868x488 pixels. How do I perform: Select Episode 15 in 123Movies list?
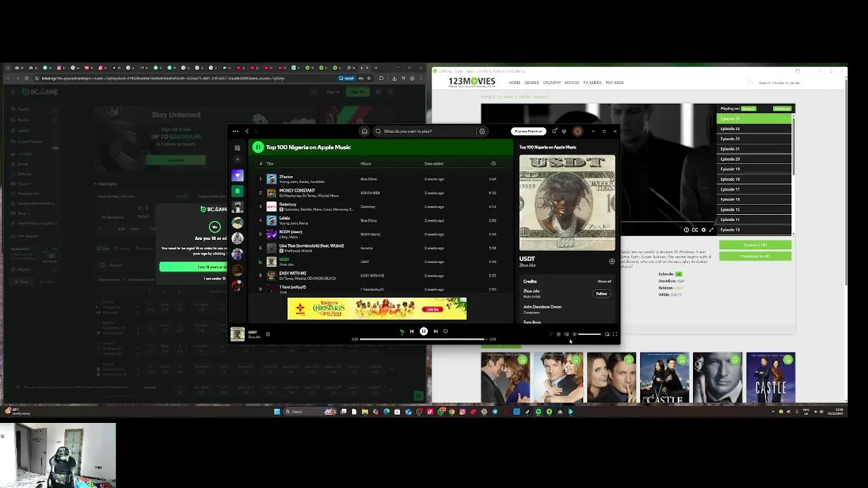pos(753,209)
